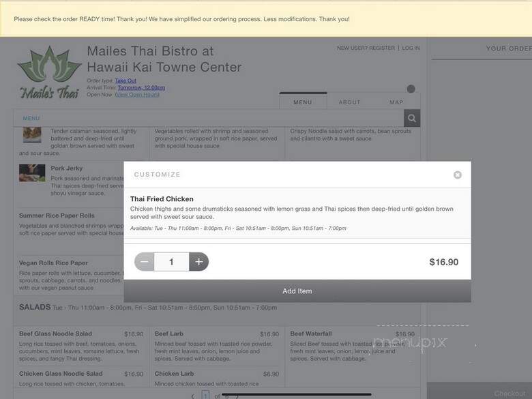The image size is (532, 399).
Task: Open the Pork Jerky menu item
Action: click(x=67, y=168)
